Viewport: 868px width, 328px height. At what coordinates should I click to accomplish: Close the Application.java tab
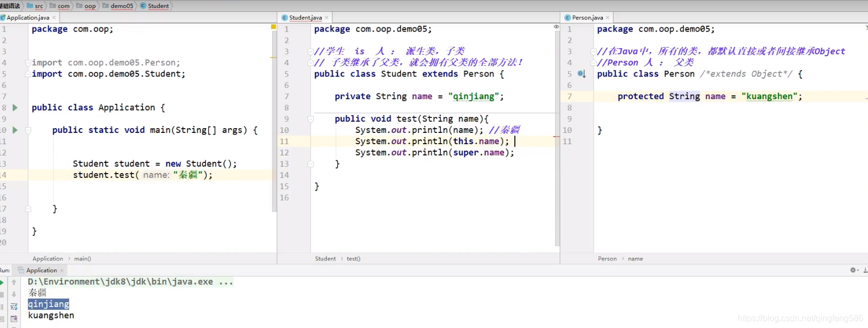[54, 18]
